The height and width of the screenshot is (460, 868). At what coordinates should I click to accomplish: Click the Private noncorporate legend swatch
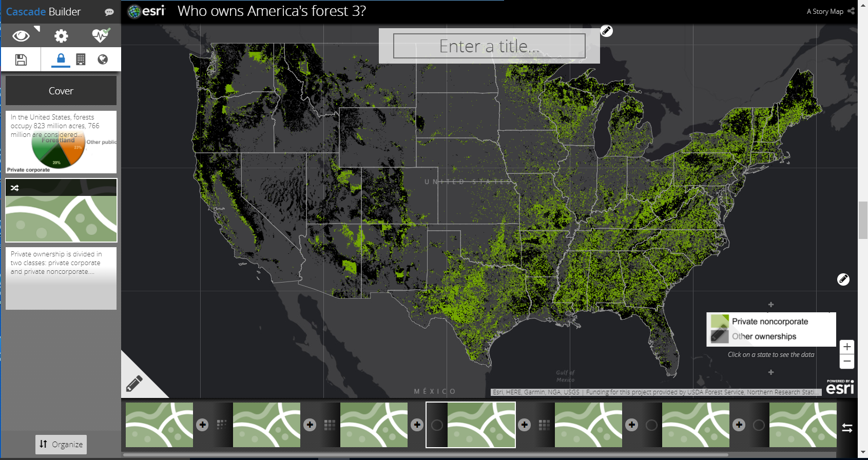[720, 322]
